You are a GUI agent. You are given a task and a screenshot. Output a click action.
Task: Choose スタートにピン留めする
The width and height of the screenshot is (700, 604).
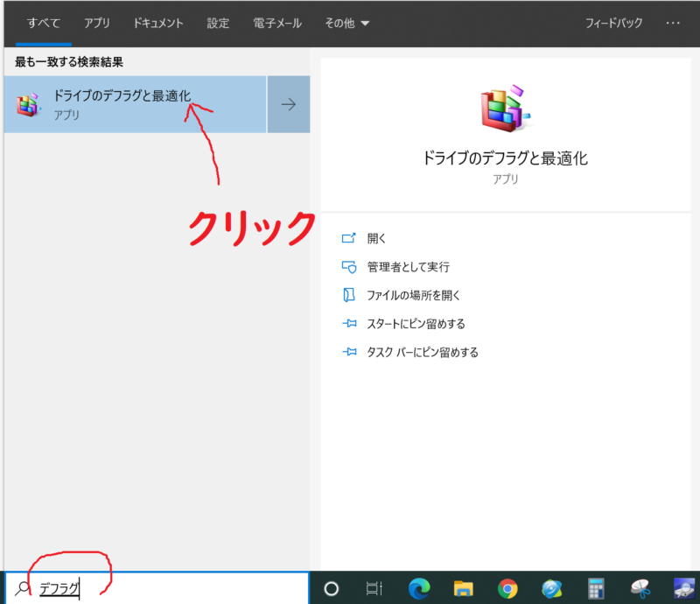[416, 324]
